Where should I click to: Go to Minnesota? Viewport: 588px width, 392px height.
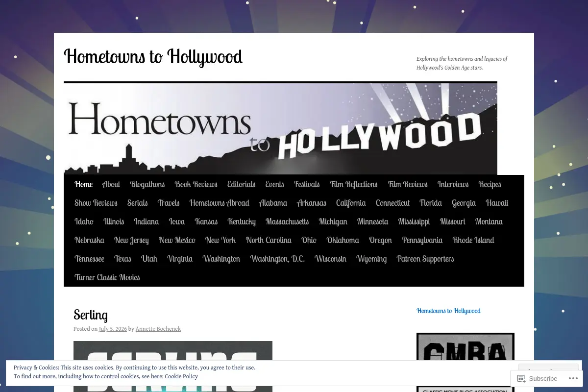[373, 221]
